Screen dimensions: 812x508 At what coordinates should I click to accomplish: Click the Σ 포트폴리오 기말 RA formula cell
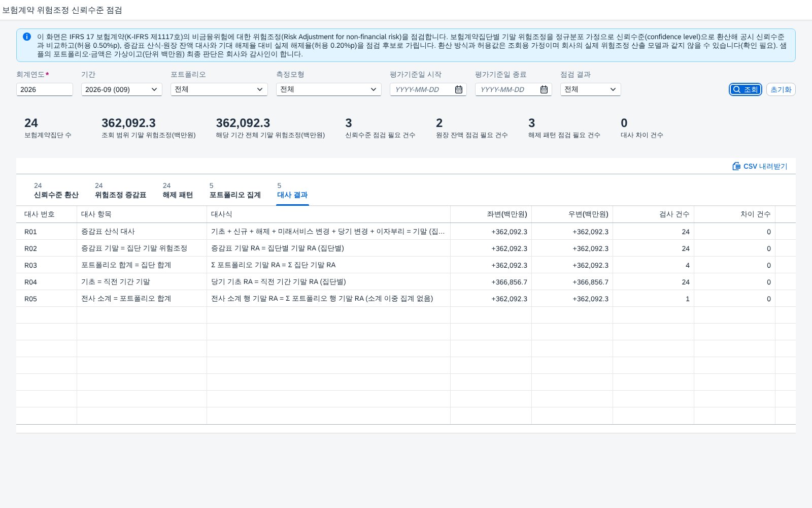point(329,265)
